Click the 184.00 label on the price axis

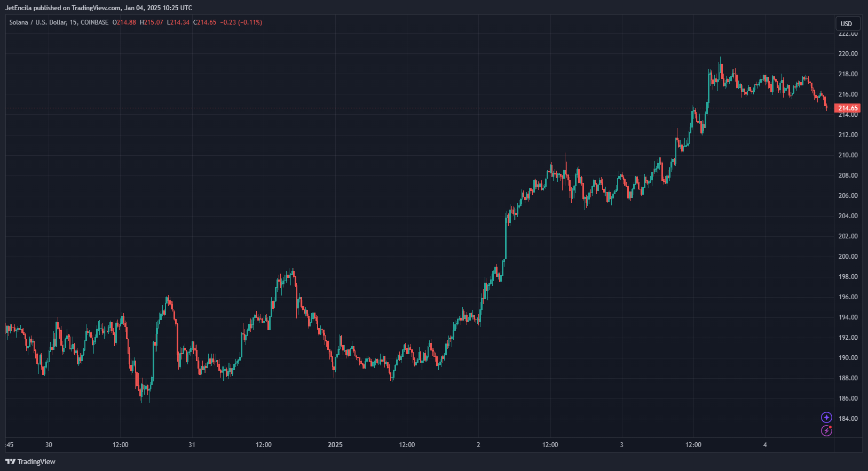pyautogui.click(x=848, y=419)
